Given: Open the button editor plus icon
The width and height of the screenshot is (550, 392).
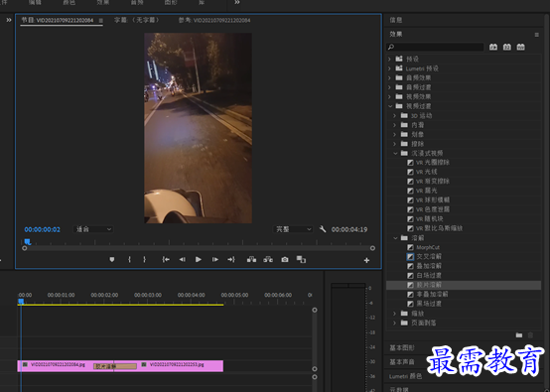Looking at the screenshot, I should tap(366, 260).
